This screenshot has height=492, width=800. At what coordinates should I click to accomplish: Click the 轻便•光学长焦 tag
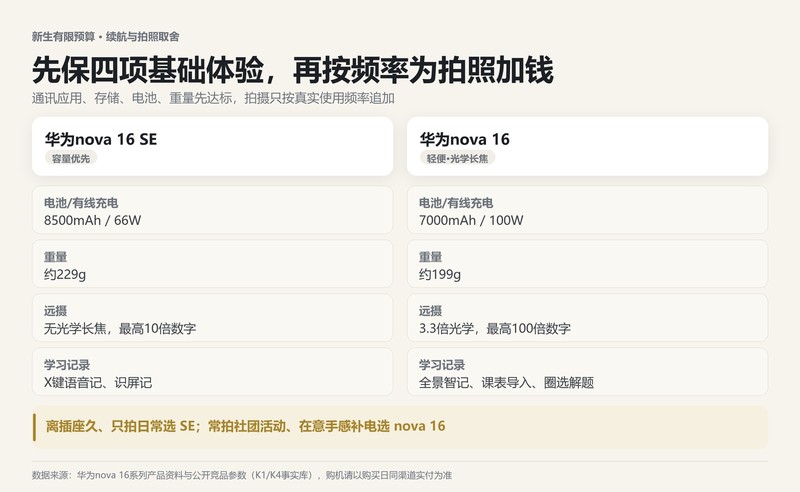457,159
